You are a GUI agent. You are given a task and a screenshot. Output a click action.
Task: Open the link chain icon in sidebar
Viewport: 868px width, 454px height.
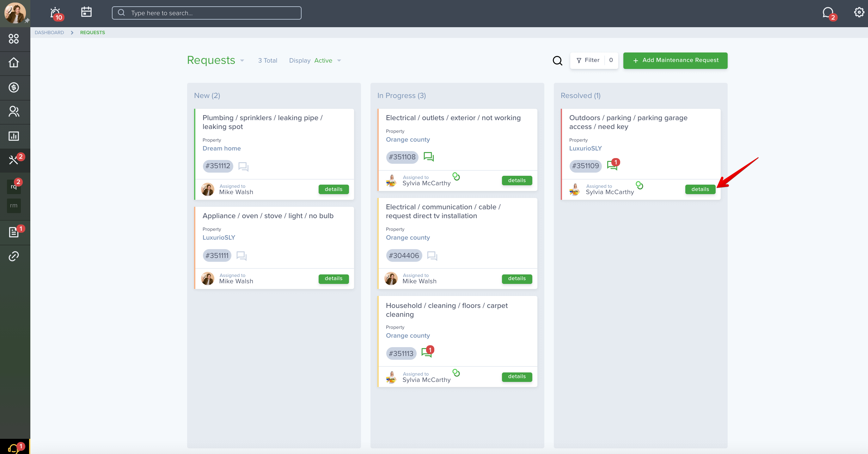point(14,256)
